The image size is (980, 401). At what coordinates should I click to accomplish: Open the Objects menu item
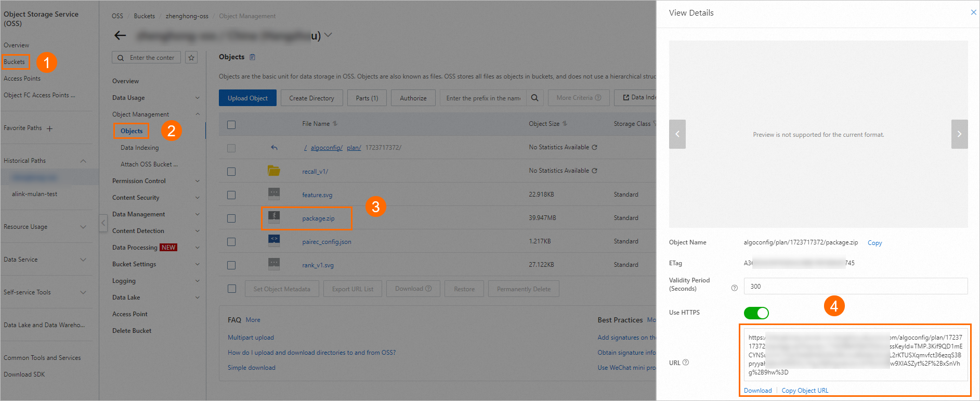(x=132, y=131)
